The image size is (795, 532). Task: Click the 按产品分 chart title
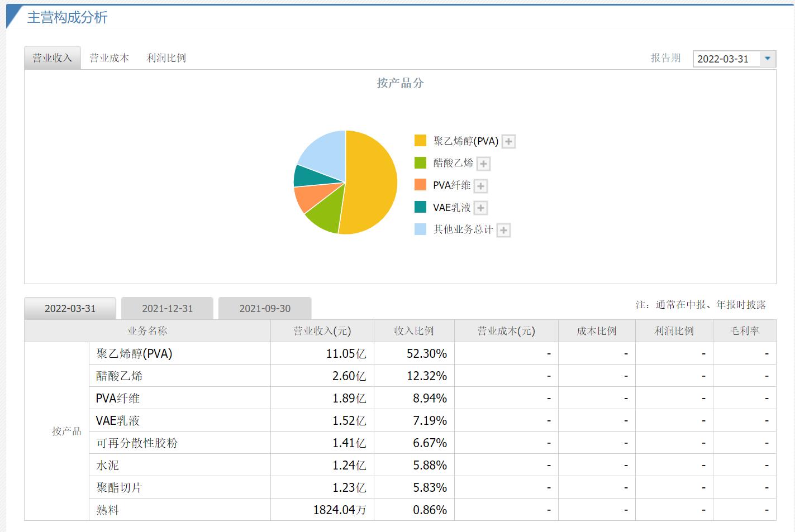pyautogui.click(x=400, y=83)
